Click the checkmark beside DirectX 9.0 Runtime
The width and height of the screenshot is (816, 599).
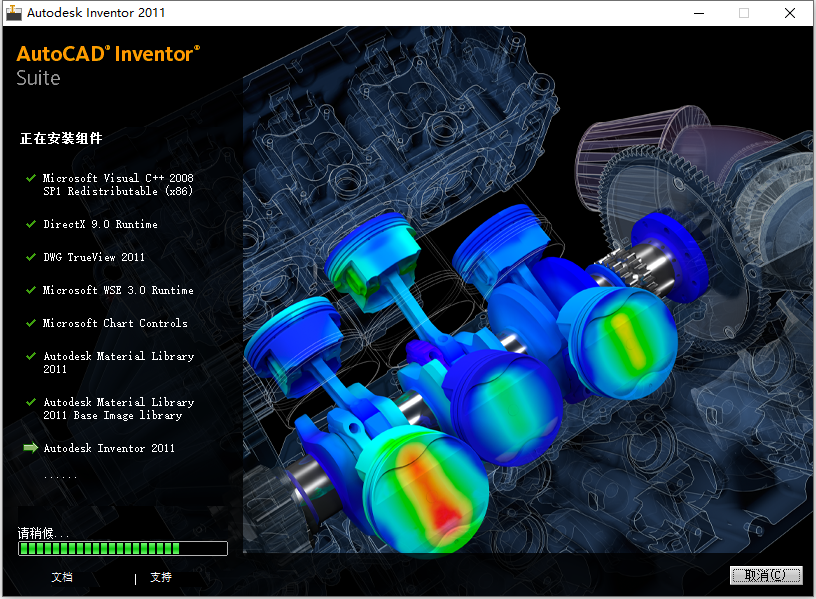(x=31, y=224)
